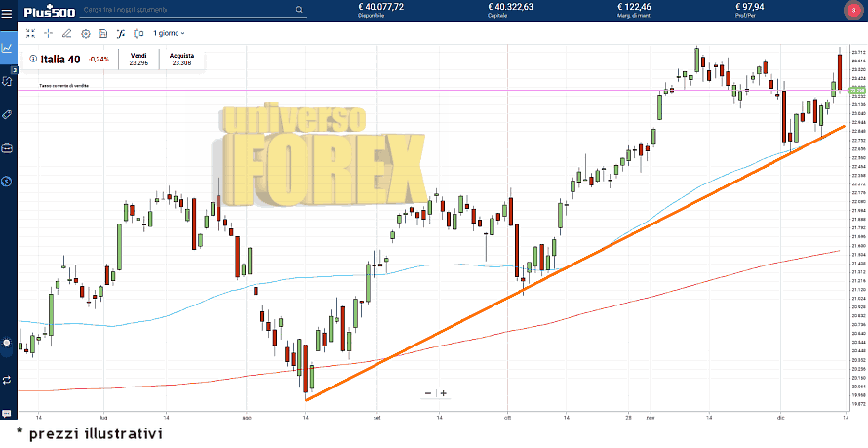The width and height of the screenshot is (868, 448).
Task: Click the save chart icon
Action: 103,33
